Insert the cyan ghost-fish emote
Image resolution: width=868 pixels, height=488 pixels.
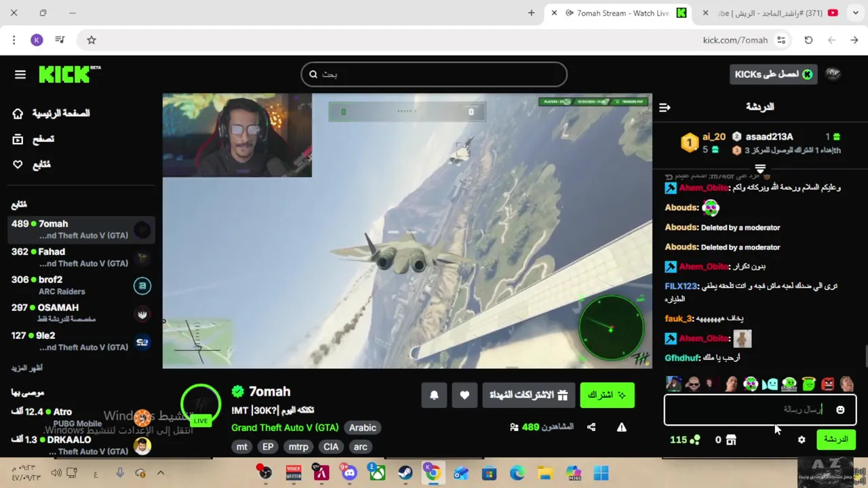770,384
